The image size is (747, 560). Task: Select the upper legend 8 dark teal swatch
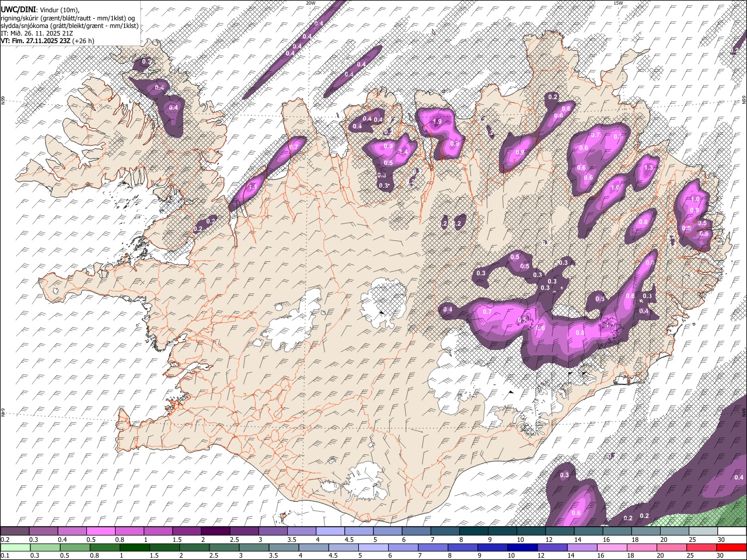pos(474,531)
